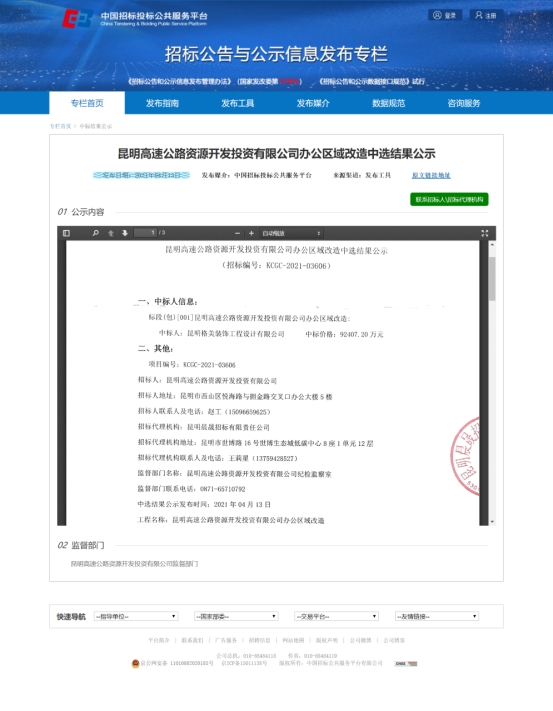
Task: Click the PDF viewer vertical scrollbar
Action: (492, 383)
